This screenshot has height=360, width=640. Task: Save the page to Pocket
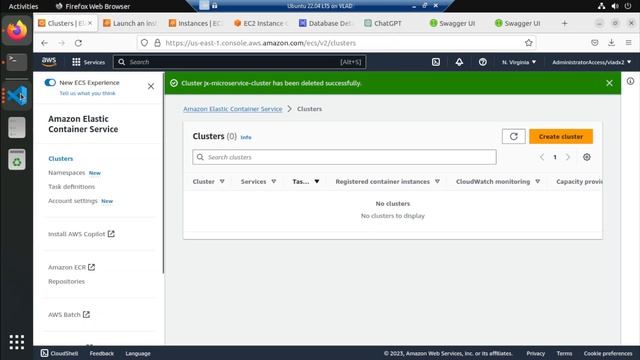pyautogui.click(x=595, y=43)
